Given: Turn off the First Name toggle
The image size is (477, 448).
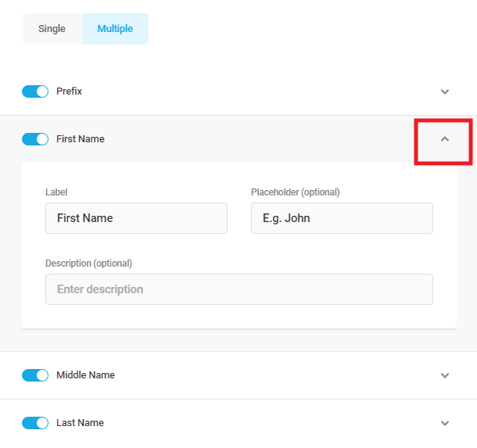Looking at the screenshot, I should (35, 139).
